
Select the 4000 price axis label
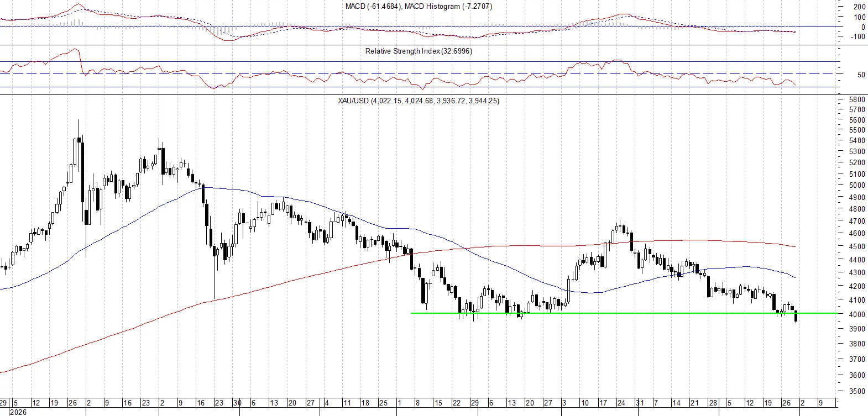857,315
